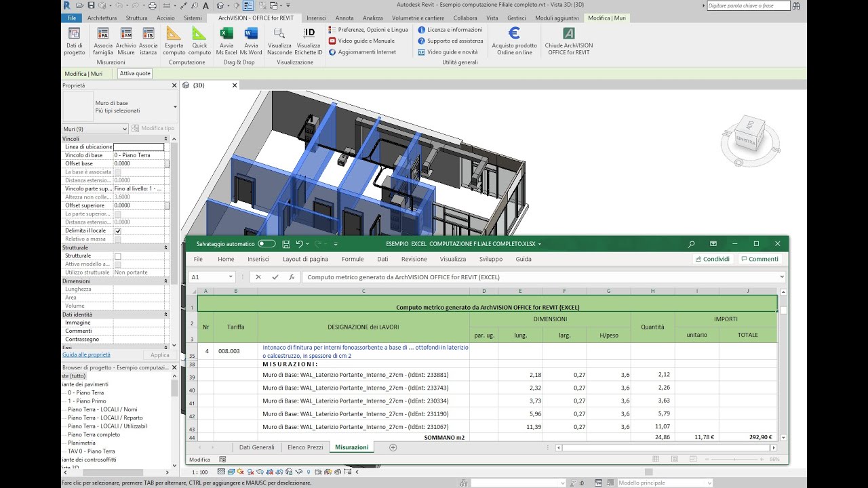Switch to the Annota ribbon tab
This screenshot has height=488, width=868.
point(344,18)
